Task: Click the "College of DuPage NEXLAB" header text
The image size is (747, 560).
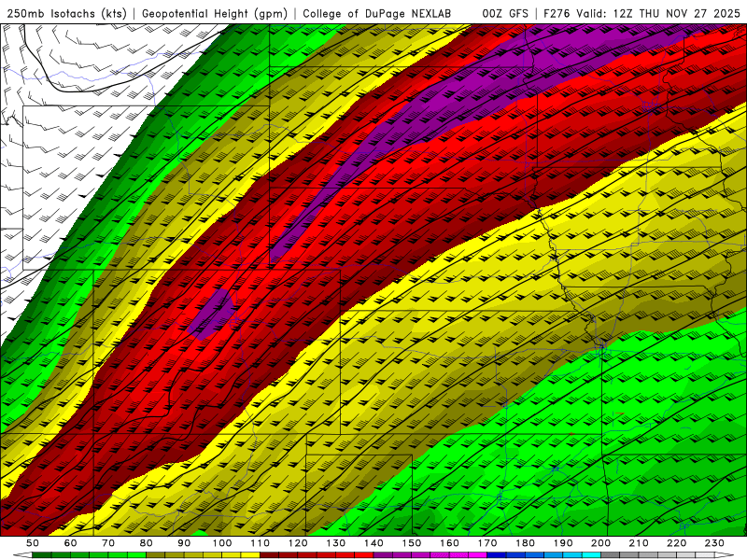Action: tap(377, 14)
